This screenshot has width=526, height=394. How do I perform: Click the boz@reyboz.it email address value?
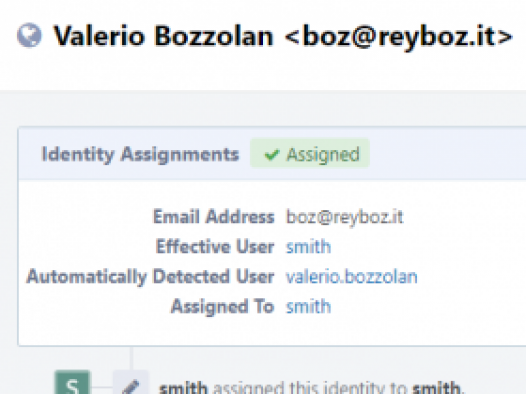coord(345,217)
